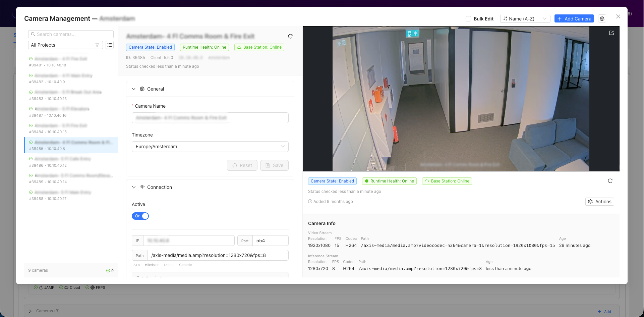The image size is (644, 317).
Task: Open the Europe/Amsterdam timezone dropdown
Action: point(210,147)
